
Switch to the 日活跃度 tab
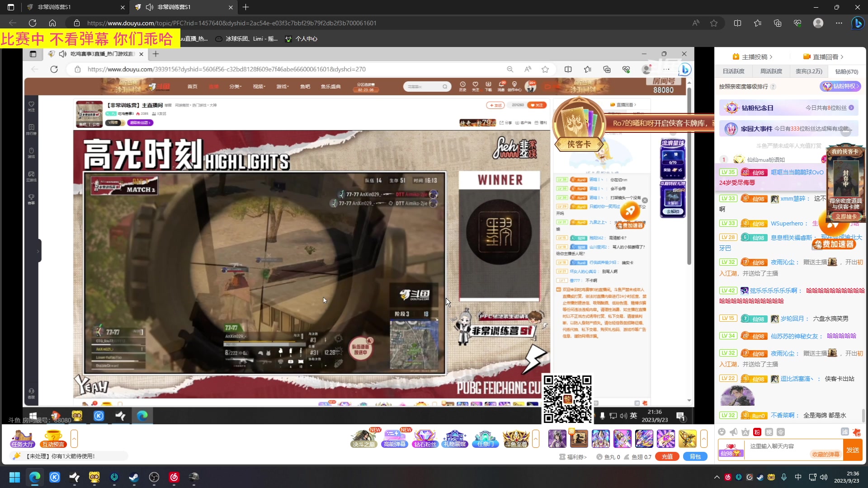(x=733, y=71)
